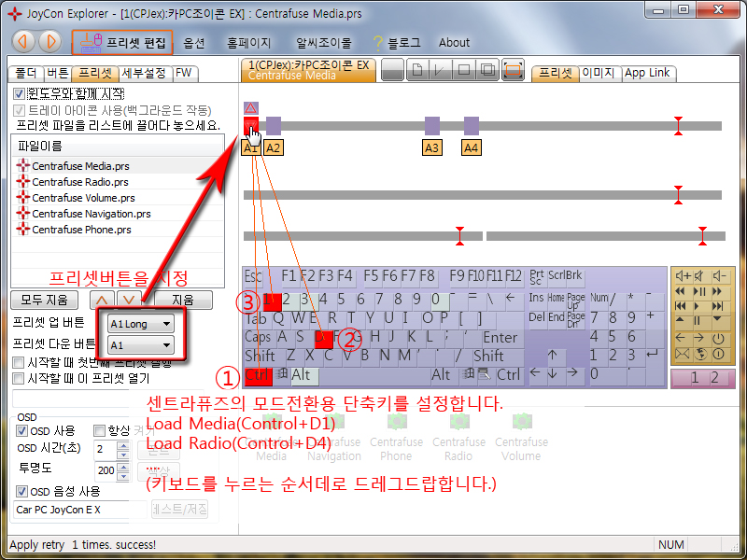Click the rewind media key icon

tap(681, 291)
